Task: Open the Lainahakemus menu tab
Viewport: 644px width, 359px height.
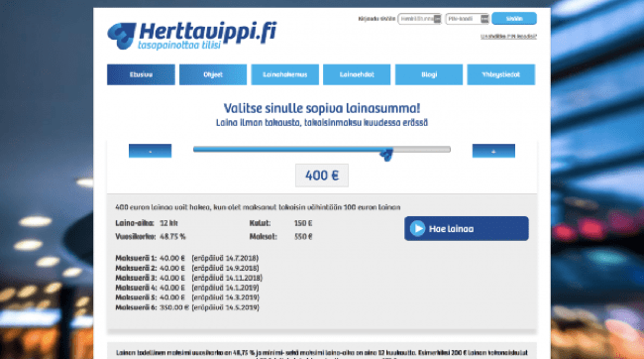Action: 284,74
